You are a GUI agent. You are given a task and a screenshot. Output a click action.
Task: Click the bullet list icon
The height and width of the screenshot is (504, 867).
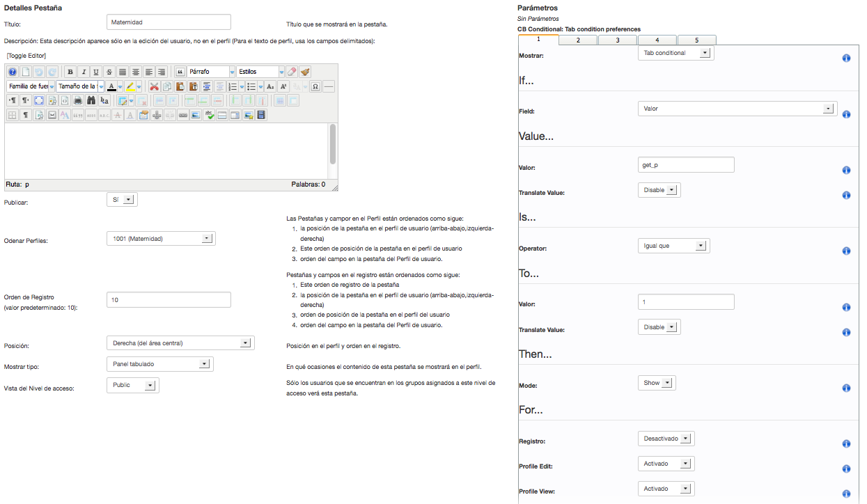coord(251,87)
